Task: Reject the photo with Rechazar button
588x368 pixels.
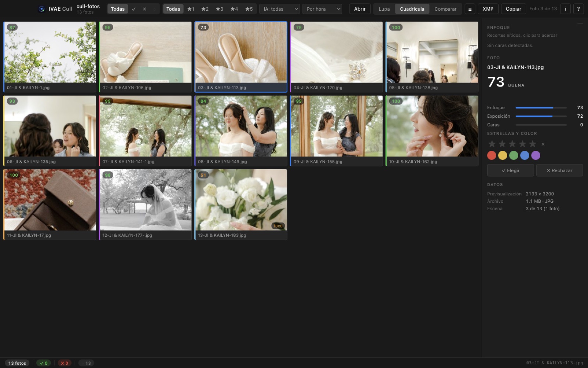Action: click(559, 170)
